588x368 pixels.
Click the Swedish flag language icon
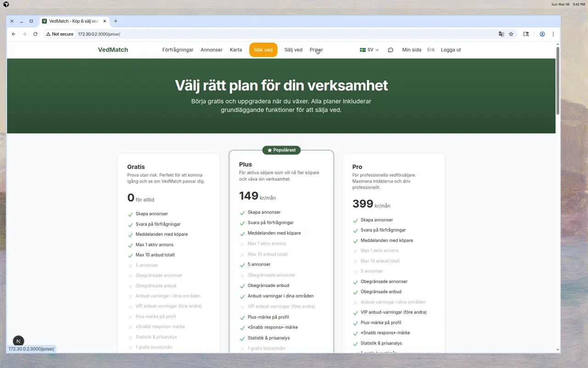point(362,50)
